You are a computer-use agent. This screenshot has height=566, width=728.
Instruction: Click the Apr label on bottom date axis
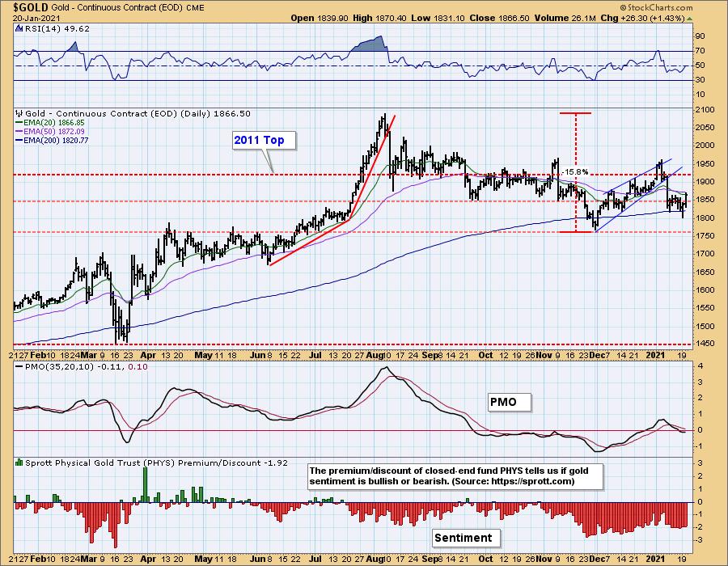pyautogui.click(x=148, y=559)
